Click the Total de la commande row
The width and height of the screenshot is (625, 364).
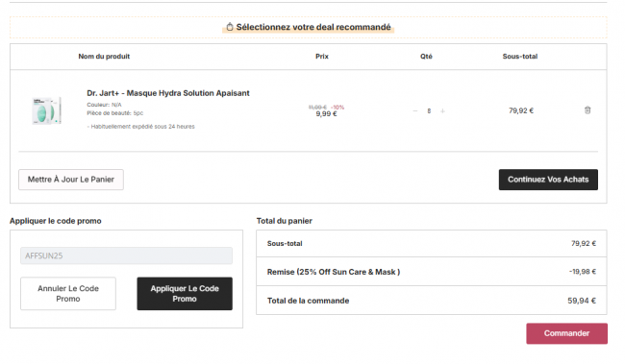coord(432,301)
